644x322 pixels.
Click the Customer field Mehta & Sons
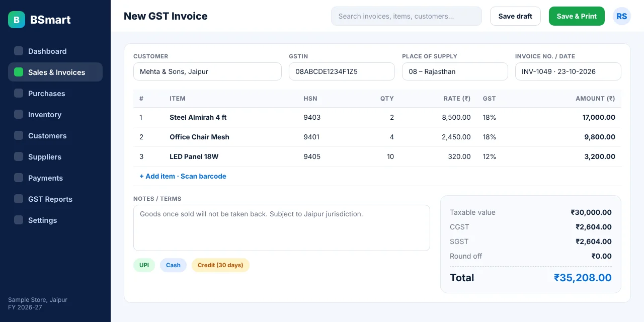tap(207, 71)
